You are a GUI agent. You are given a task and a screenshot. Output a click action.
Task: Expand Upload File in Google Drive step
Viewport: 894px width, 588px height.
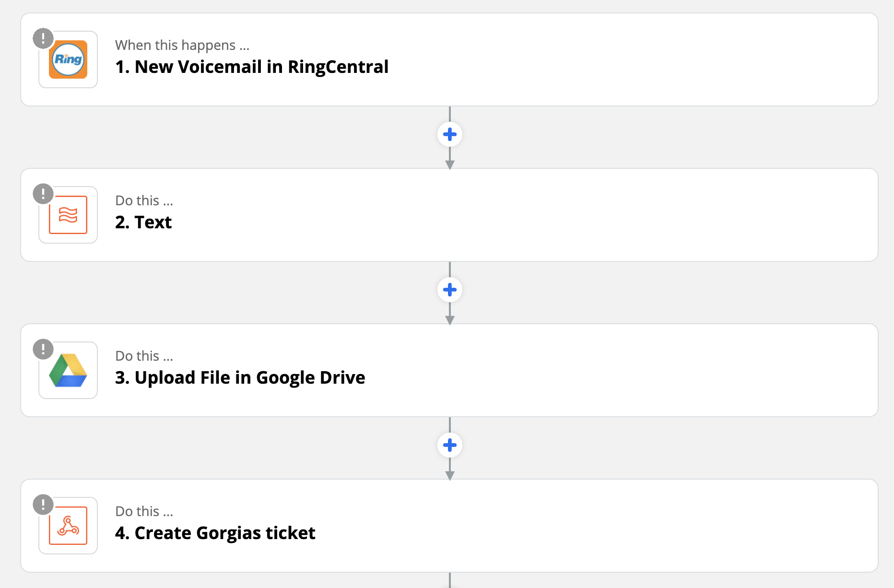449,370
